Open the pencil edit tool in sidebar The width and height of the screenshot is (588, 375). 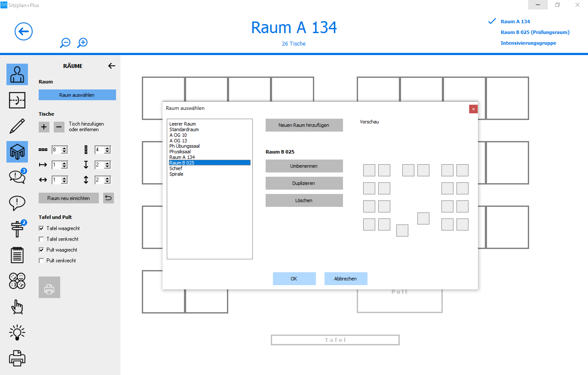pyautogui.click(x=17, y=126)
